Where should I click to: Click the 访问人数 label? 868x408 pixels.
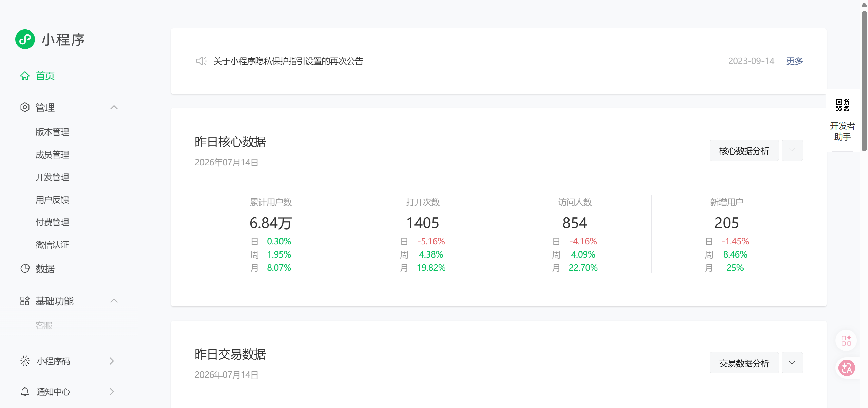(x=575, y=202)
